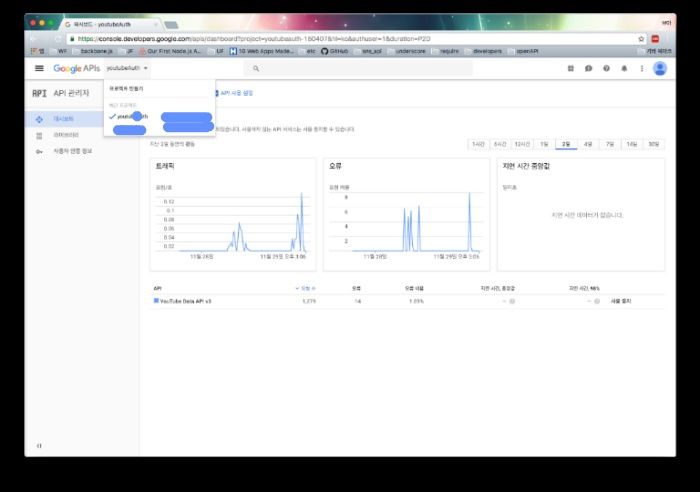Open a new browser tab
The image size is (700, 492).
click(171, 25)
